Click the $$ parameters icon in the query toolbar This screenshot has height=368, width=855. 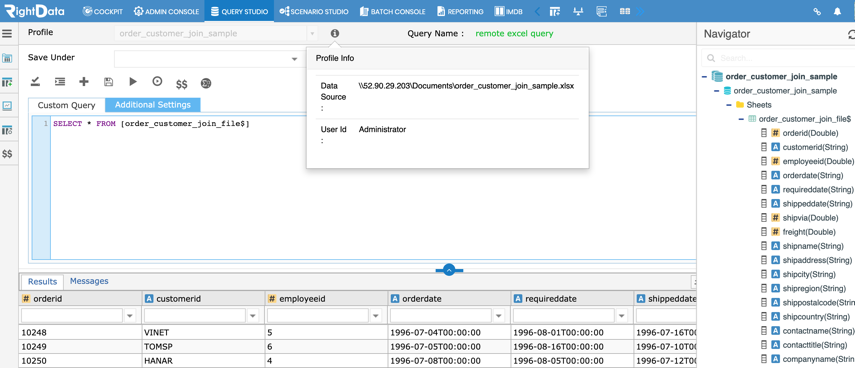click(x=182, y=84)
